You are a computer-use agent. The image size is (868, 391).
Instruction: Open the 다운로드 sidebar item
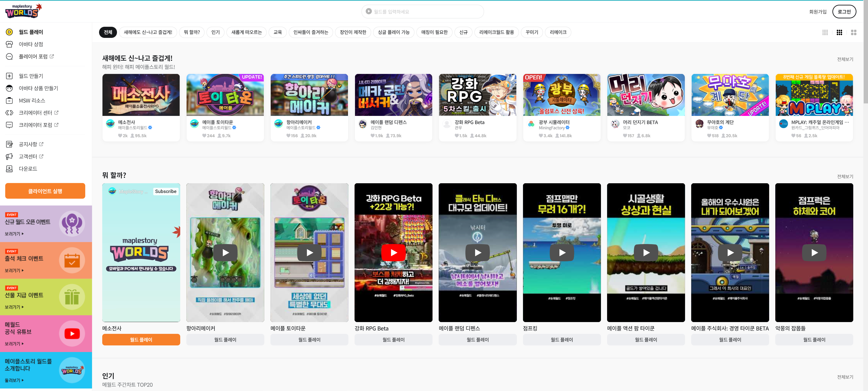[28, 169]
